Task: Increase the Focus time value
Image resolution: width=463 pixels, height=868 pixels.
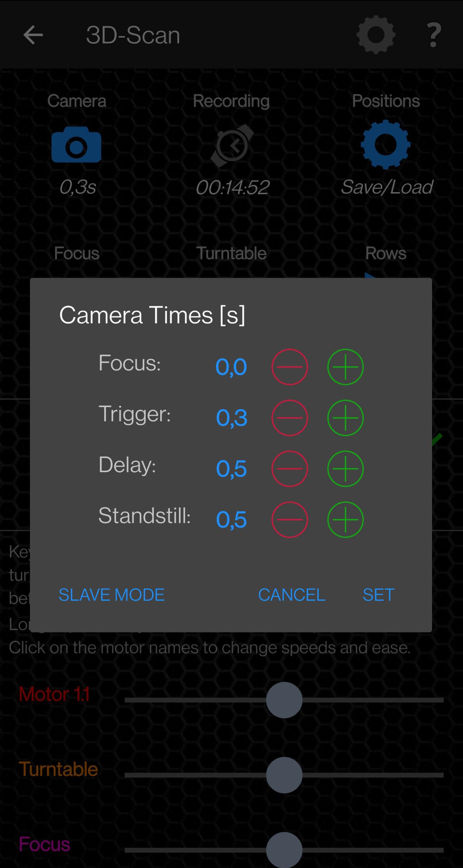Action: click(x=345, y=367)
